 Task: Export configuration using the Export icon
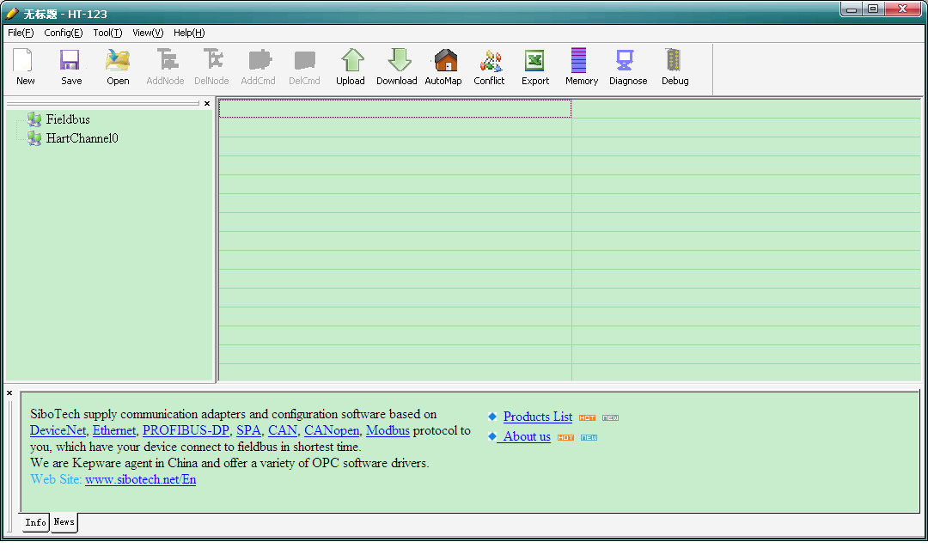click(x=535, y=61)
